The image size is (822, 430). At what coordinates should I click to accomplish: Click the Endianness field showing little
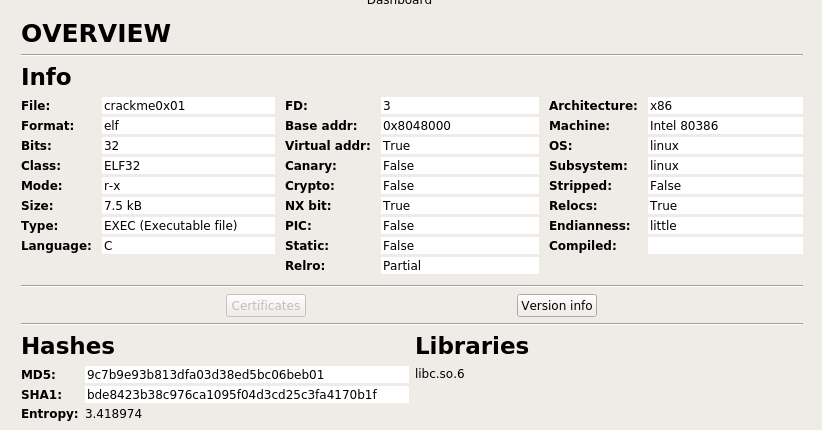pyautogui.click(x=725, y=225)
